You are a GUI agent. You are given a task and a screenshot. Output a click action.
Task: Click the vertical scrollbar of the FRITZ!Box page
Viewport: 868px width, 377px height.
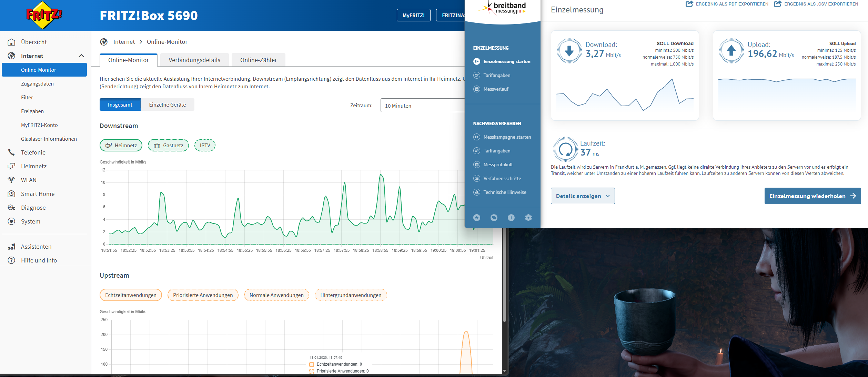[504, 276]
